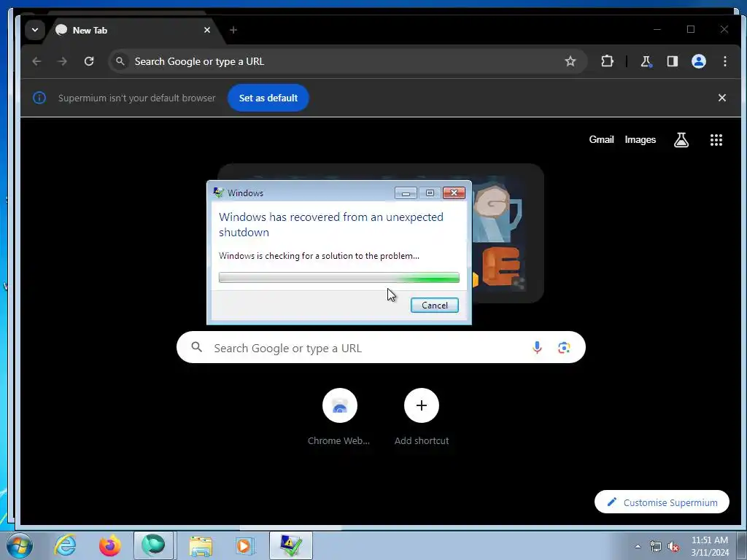Screen dimensions: 747x560
Task: Select the New Tab tab
Action: (133, 30)
